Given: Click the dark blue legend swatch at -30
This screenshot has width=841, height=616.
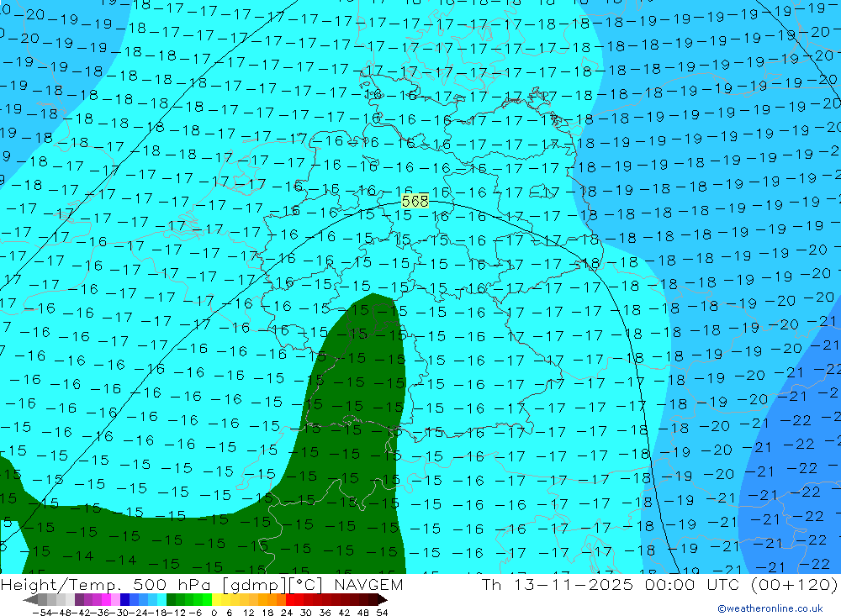Looking at the screenshot, I should [x=125, y=599].
